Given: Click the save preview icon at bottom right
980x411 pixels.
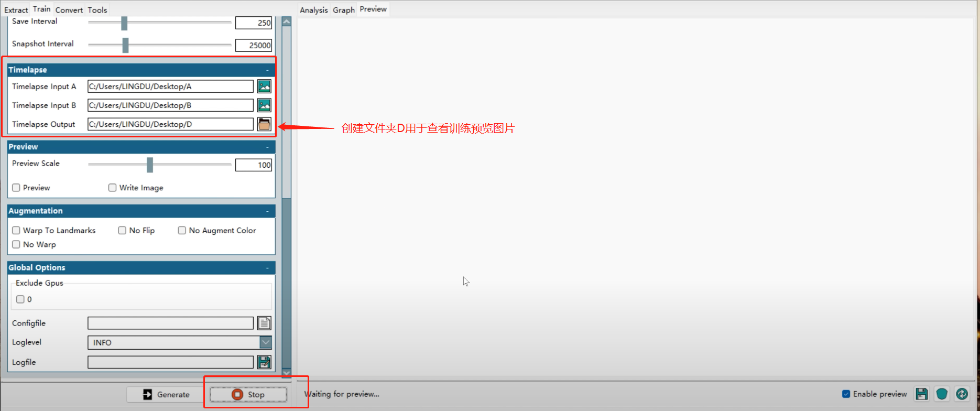Looking at the screenshot, I should tap(921, 394).
